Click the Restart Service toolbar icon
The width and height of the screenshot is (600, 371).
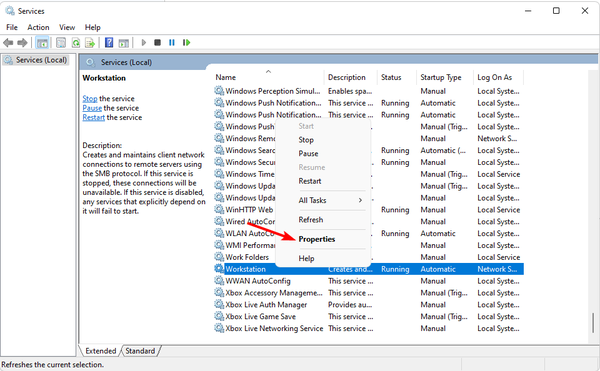click(186, 42)
